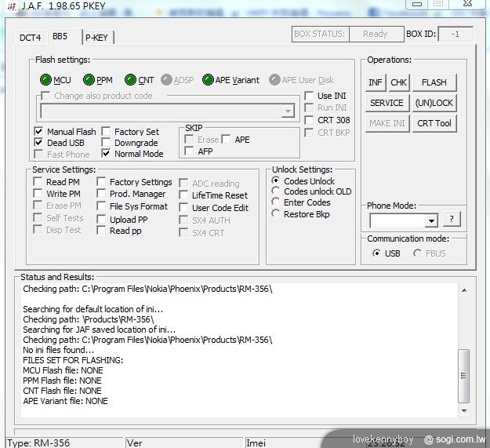Click the (UN)LOCK button

[434, 103]
